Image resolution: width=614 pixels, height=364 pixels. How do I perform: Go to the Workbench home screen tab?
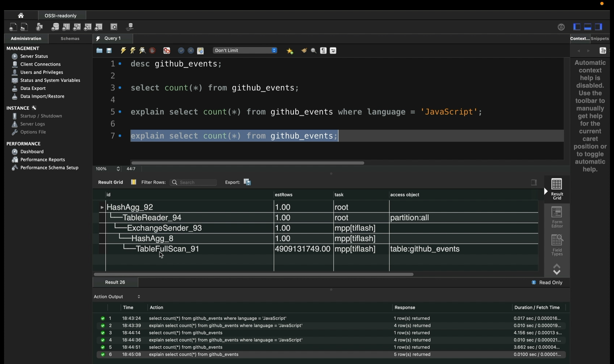[x=21, y=16]
